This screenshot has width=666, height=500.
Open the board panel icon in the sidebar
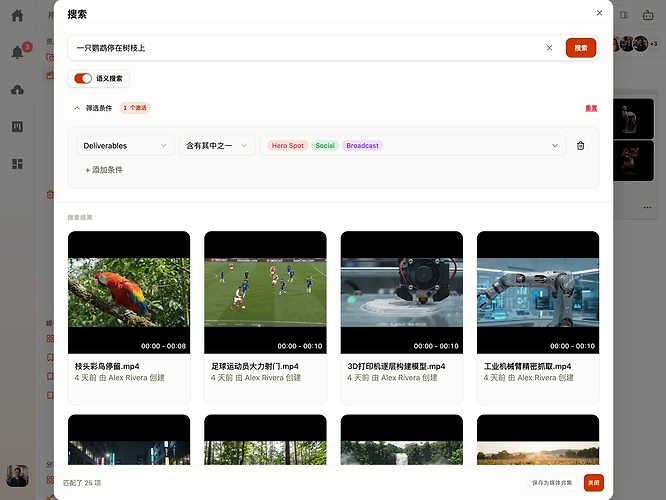pos(17,127)
